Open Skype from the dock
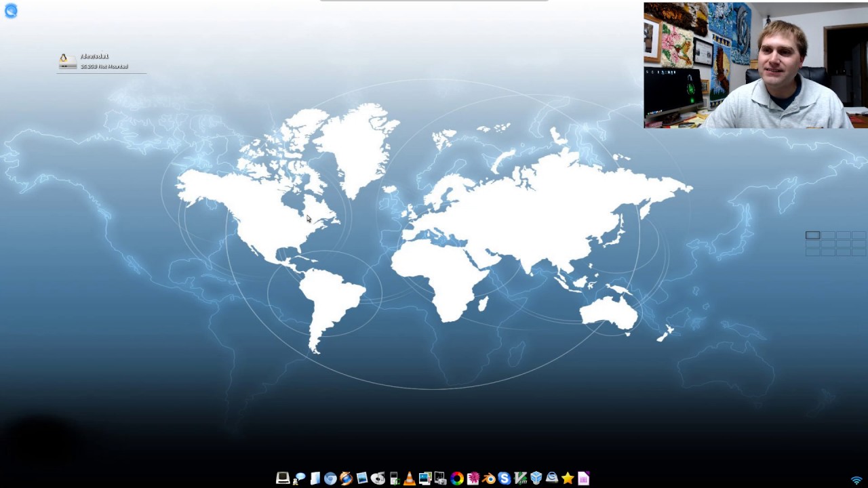868x488 pixels. pos(504,479)
